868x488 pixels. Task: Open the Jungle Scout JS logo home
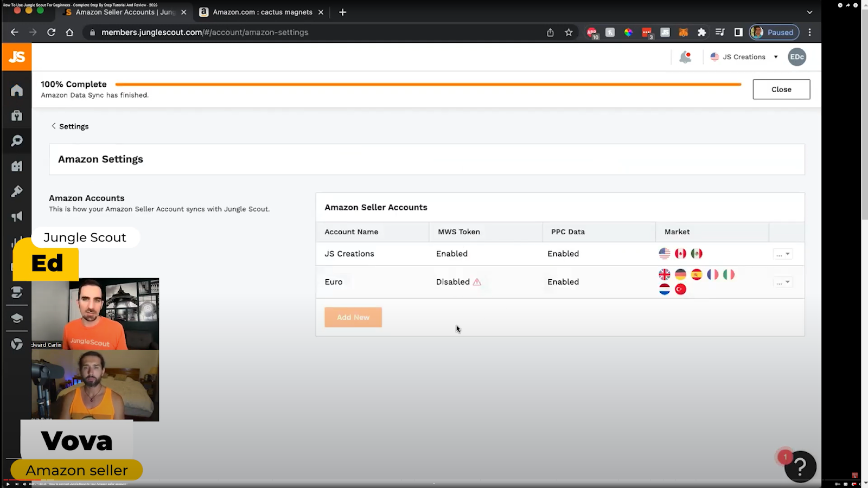pyautogui.click(x=17, y=57)
